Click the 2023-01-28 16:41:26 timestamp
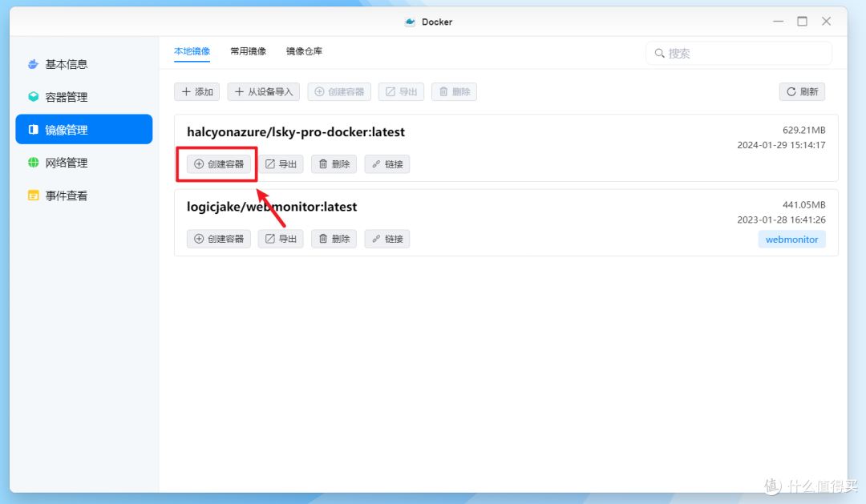 [x=781, y=220]
